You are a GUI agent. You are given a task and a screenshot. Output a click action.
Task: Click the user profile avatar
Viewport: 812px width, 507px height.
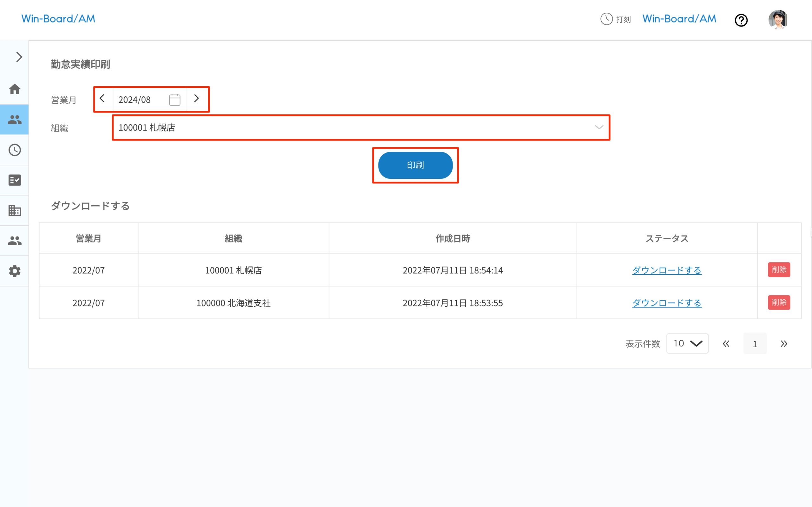click(777, 19)
